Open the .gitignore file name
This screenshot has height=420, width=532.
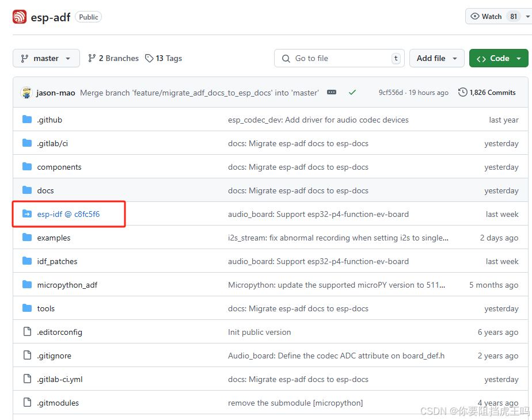[x=54, y=356]
